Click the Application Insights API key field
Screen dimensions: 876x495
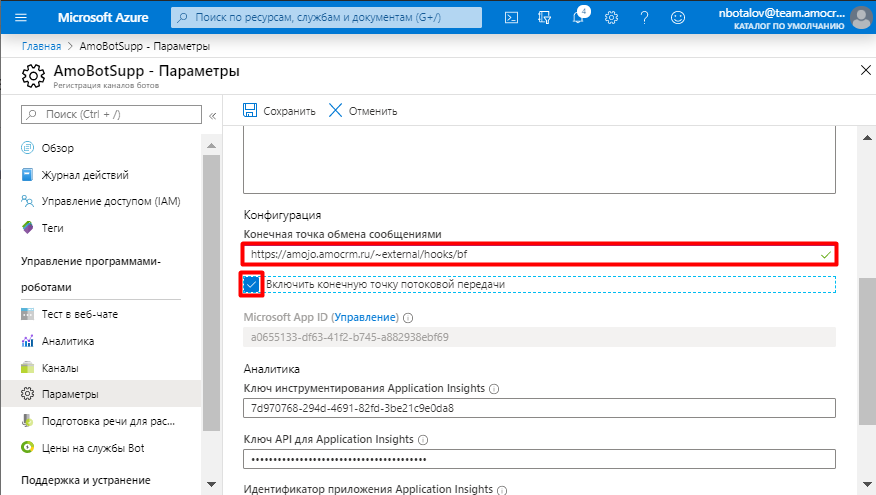539,459
